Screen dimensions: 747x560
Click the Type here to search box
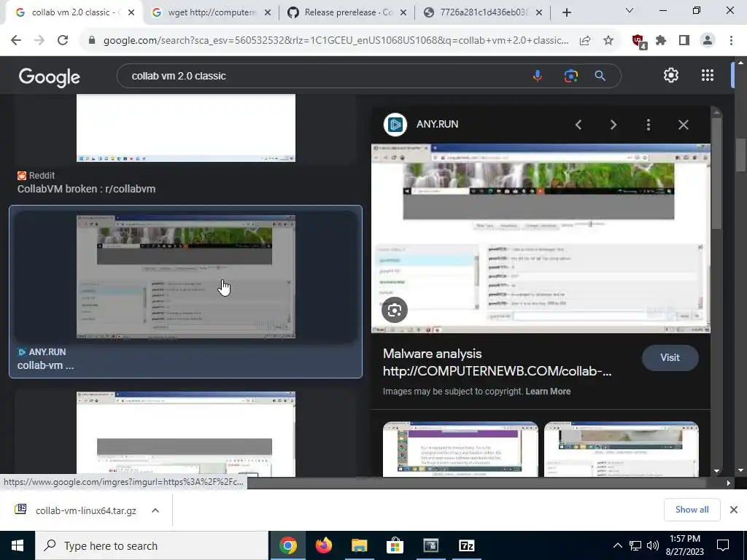pos(152,545)
